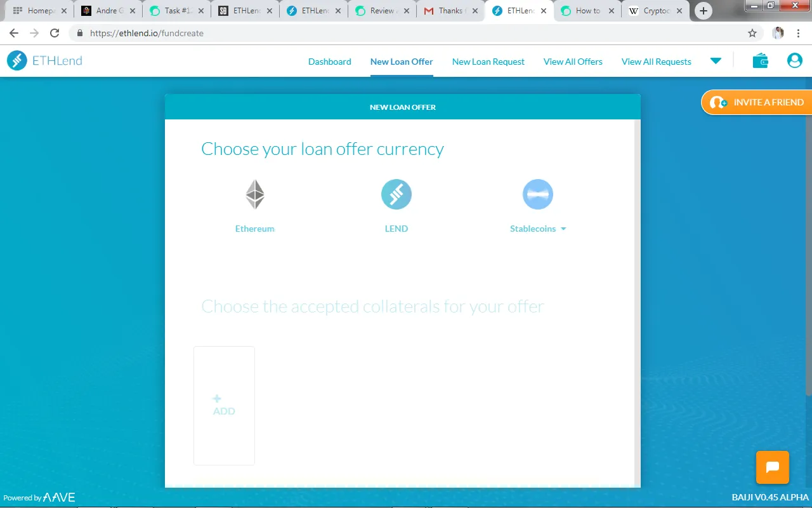Click the NEW LOAN OFFER panel title
The image size is (812, 508).
click(403, 107)
